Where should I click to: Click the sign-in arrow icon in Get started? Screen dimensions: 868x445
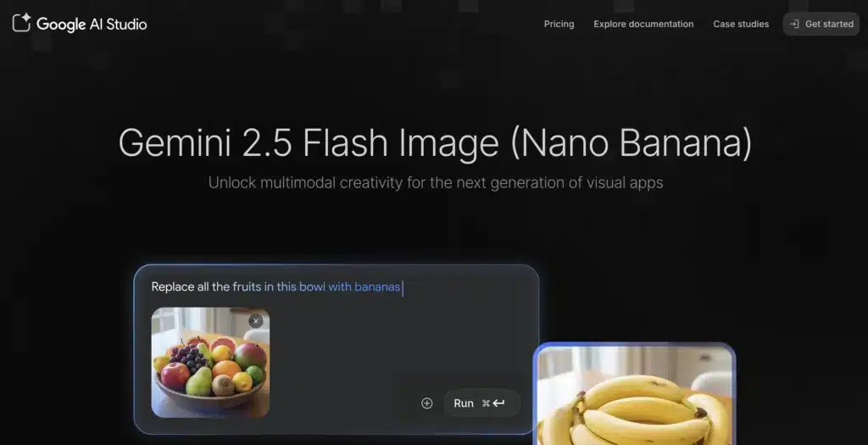pyautogui.click(x=794, y=25)
